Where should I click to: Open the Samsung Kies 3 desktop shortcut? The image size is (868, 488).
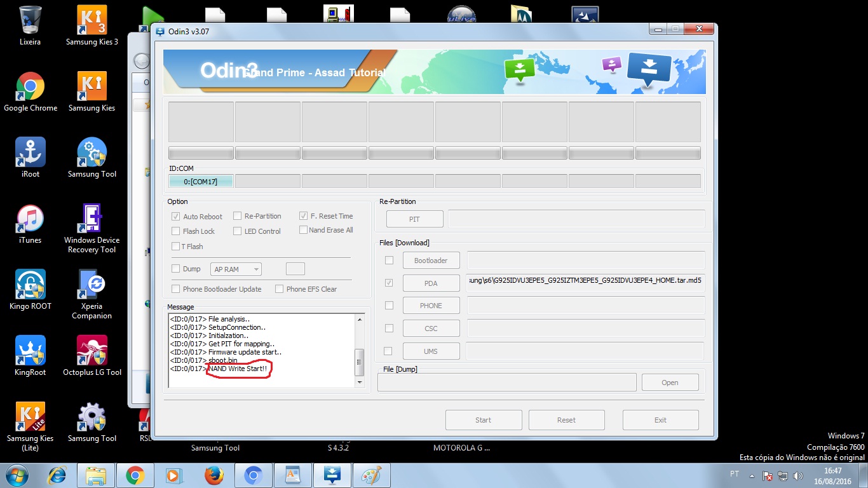[92, 25]
